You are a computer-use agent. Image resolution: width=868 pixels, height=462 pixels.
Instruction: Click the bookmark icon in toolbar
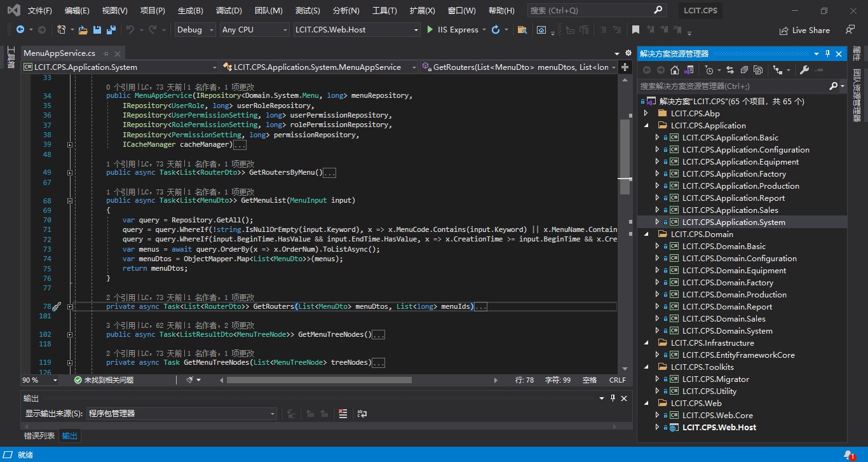click(635, 30)
